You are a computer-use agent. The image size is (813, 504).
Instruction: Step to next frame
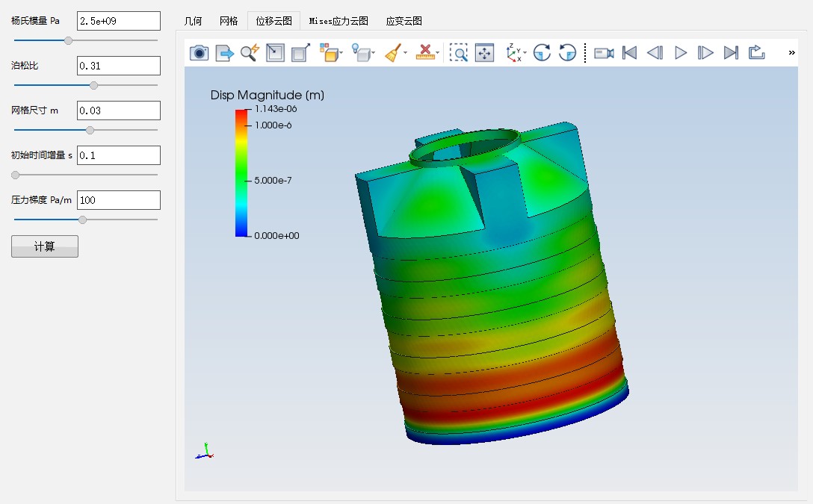click(705, 53)
